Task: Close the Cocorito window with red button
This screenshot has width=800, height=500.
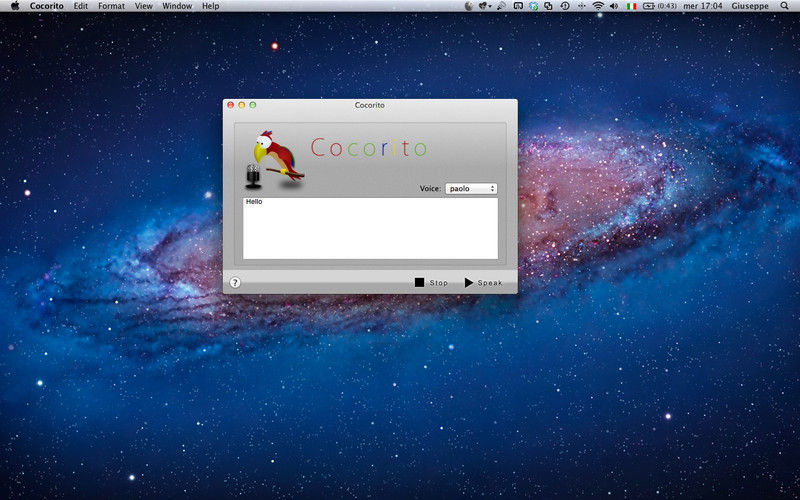Action: pos(231,105)
